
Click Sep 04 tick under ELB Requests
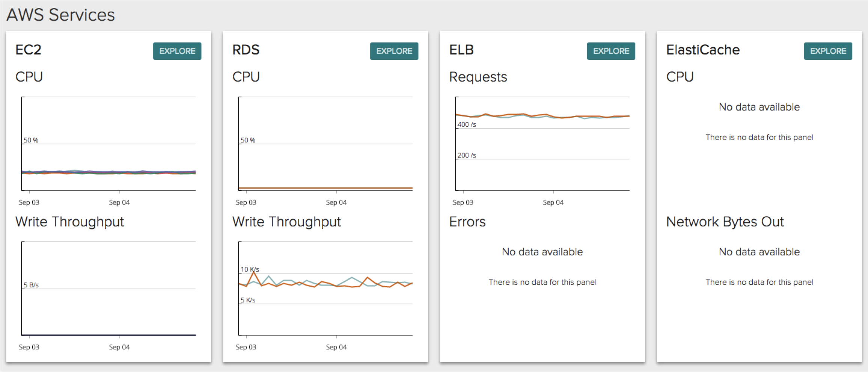[x=553, y=203]
